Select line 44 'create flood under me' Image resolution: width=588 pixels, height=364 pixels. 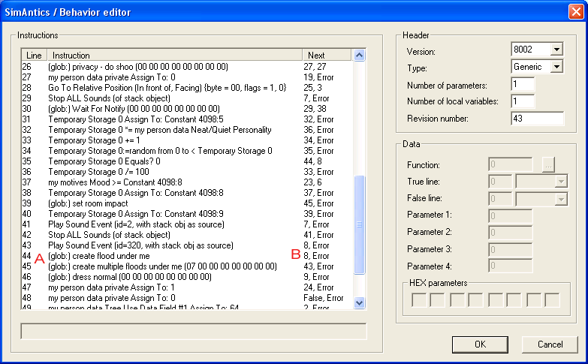(x=187, y=256)
